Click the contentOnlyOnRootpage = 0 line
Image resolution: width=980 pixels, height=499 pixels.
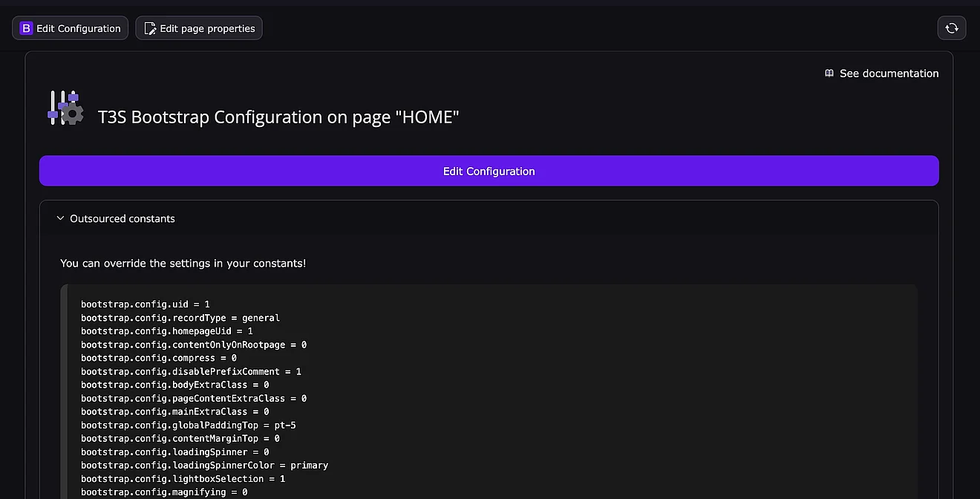coord(194,345)
